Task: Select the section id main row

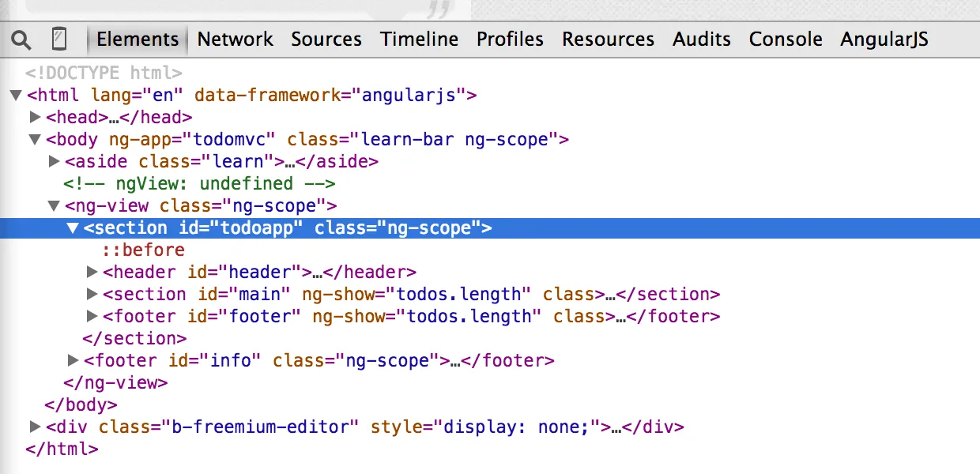Action: pyautogui.click(x=411, y=295)
